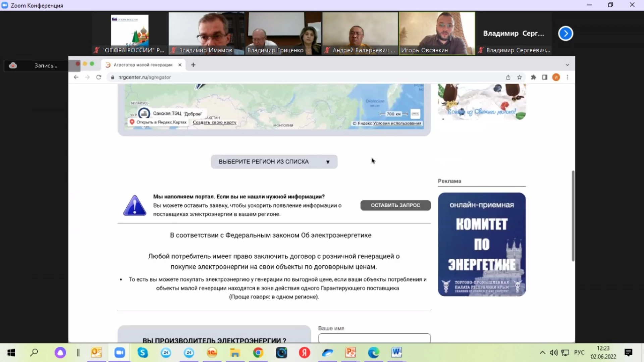Switch input language via РУС indicator

pos(579,353)
